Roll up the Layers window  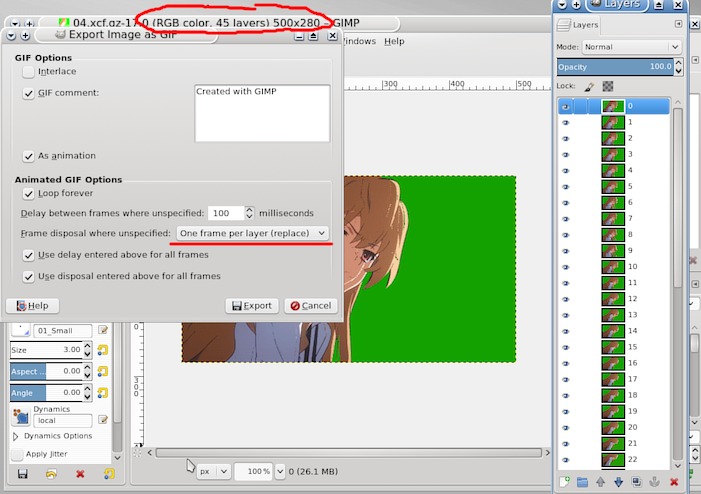click(x=659, y=5)
